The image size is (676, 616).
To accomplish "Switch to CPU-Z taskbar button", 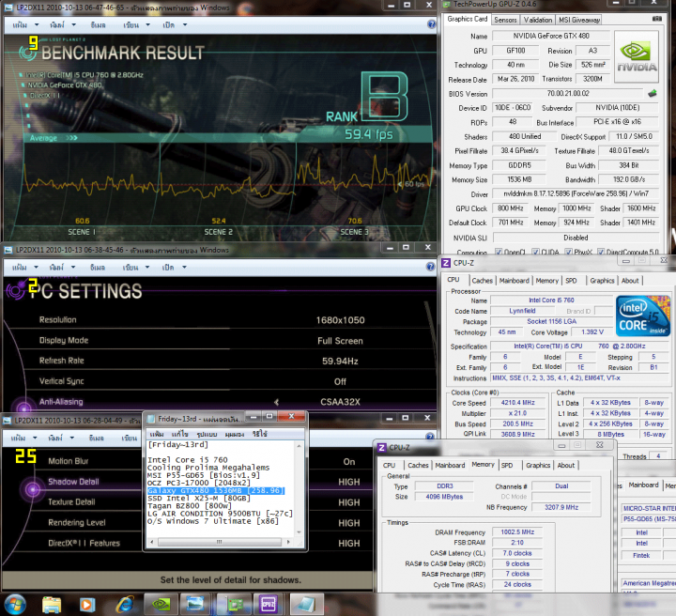I will (269, 604).
